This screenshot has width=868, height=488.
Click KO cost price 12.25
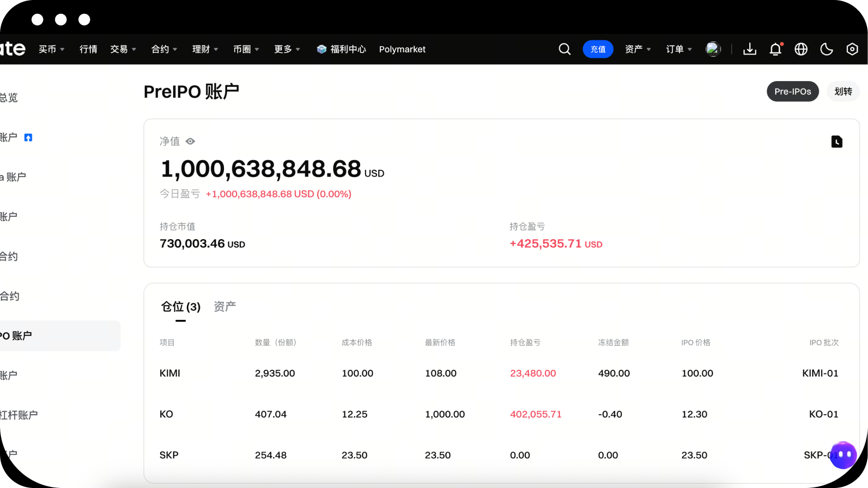pos(354,414)
